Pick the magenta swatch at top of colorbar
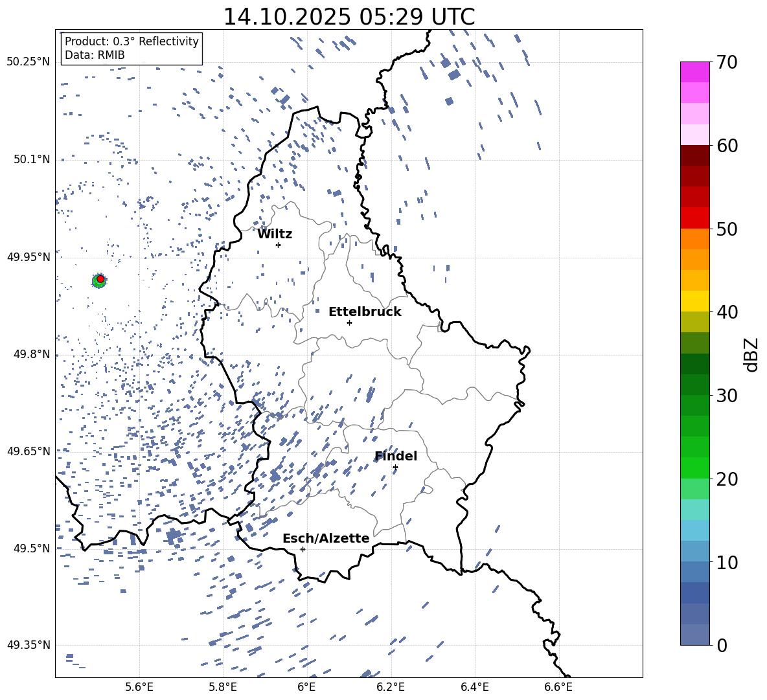 (695, 72)
